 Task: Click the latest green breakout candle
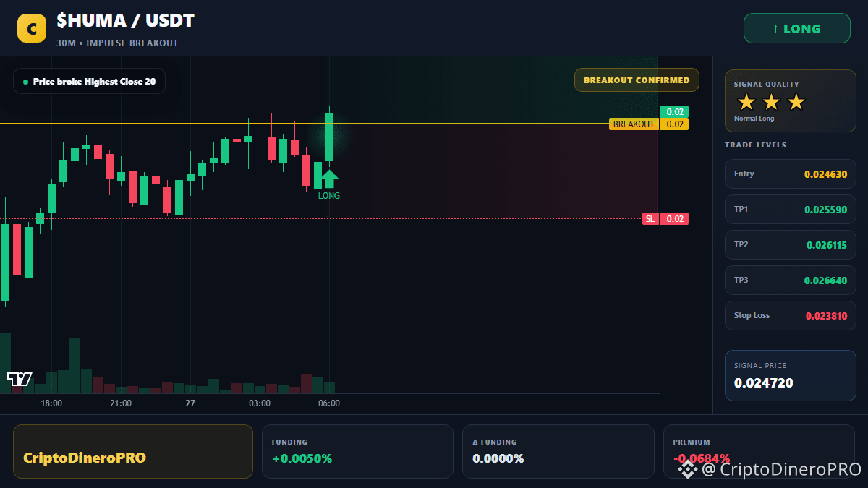(x=329, y=136)
